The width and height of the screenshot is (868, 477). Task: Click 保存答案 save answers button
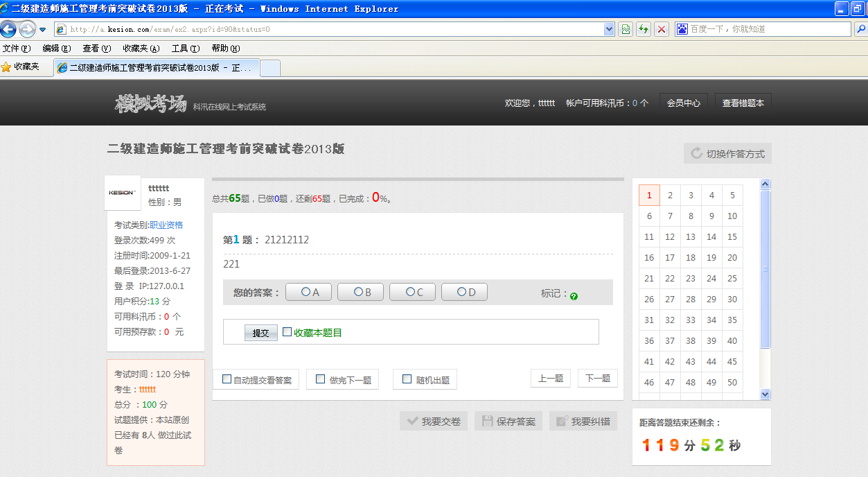pos(508,421)
